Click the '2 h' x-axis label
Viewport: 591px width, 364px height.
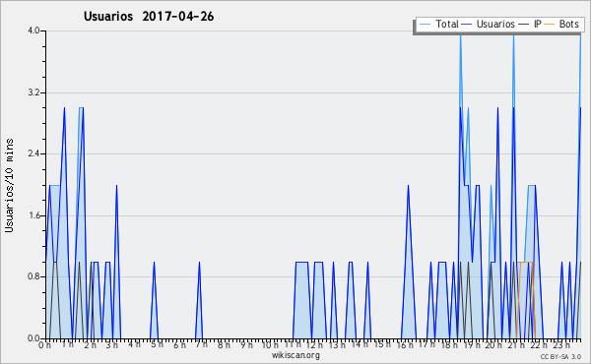point(90,344)
